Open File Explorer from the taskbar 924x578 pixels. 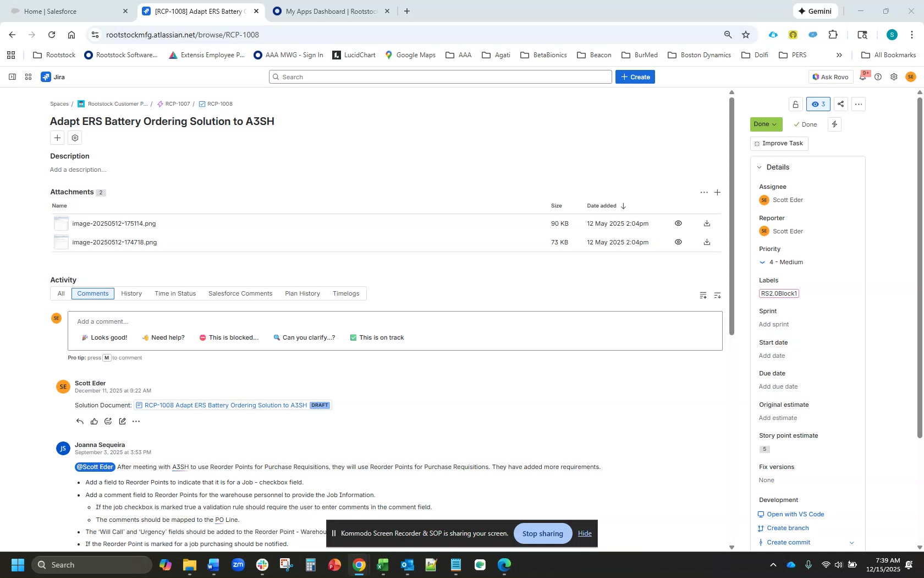pos(190,565)
